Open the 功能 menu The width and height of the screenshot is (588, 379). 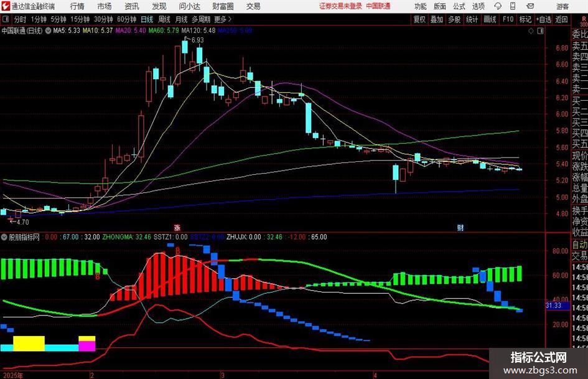click(x=421, y=6)
